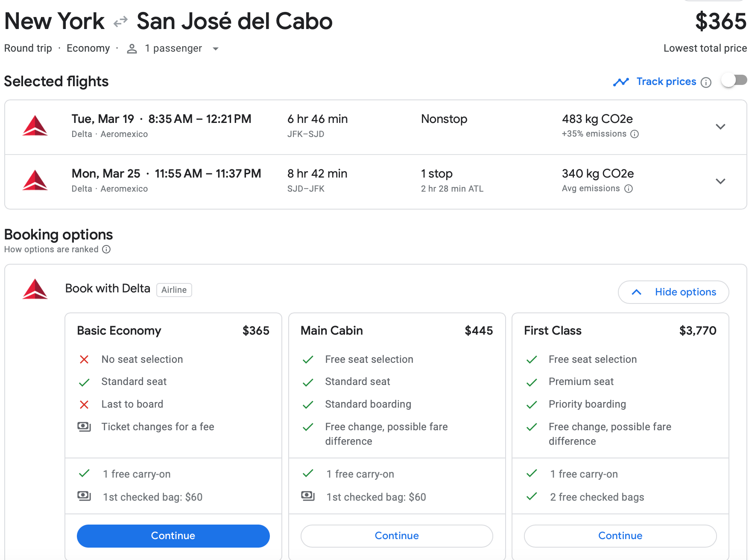Viewport: 749px width, 560px height.
Task: Click the Delta logo on return flight
Action: tap(35, 181)
